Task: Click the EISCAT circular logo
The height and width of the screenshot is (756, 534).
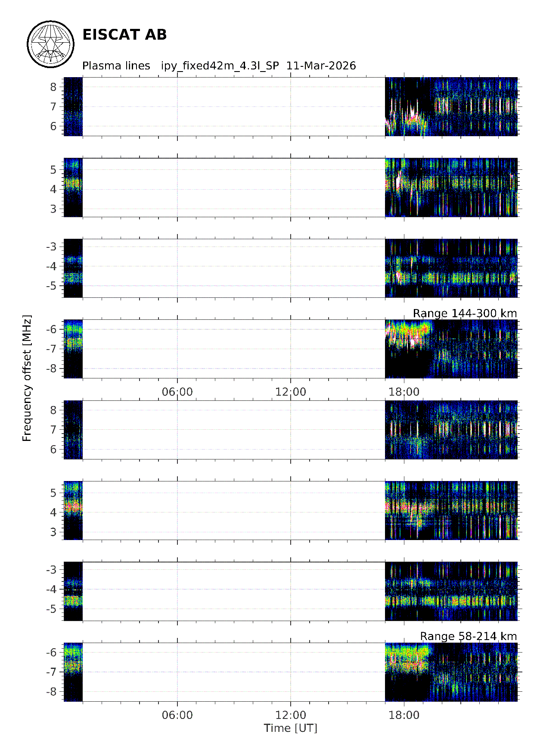Action: point(50,44)
